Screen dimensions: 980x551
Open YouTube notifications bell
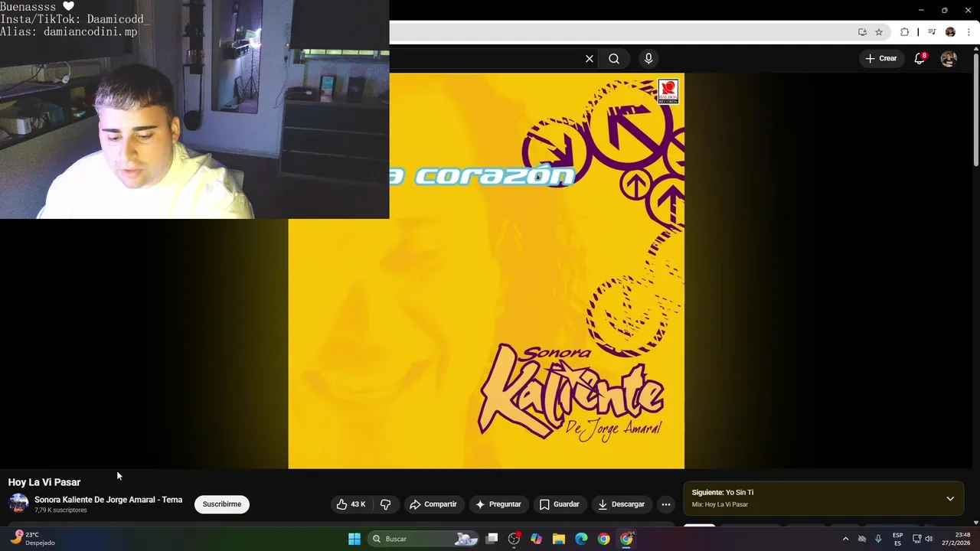pos(920,58)
